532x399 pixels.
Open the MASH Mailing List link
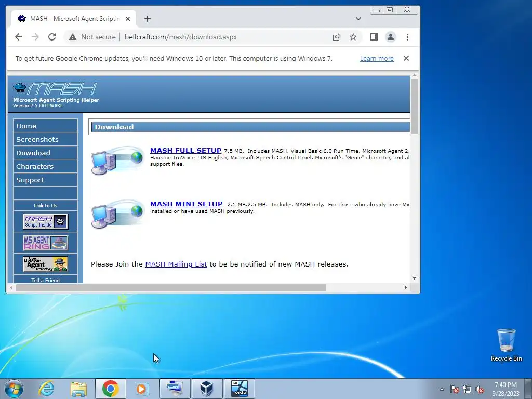click(176, 264)
